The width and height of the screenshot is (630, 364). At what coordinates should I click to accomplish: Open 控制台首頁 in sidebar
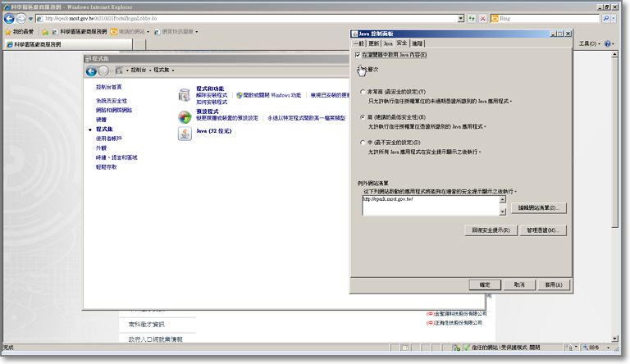(x=108, y=87)
